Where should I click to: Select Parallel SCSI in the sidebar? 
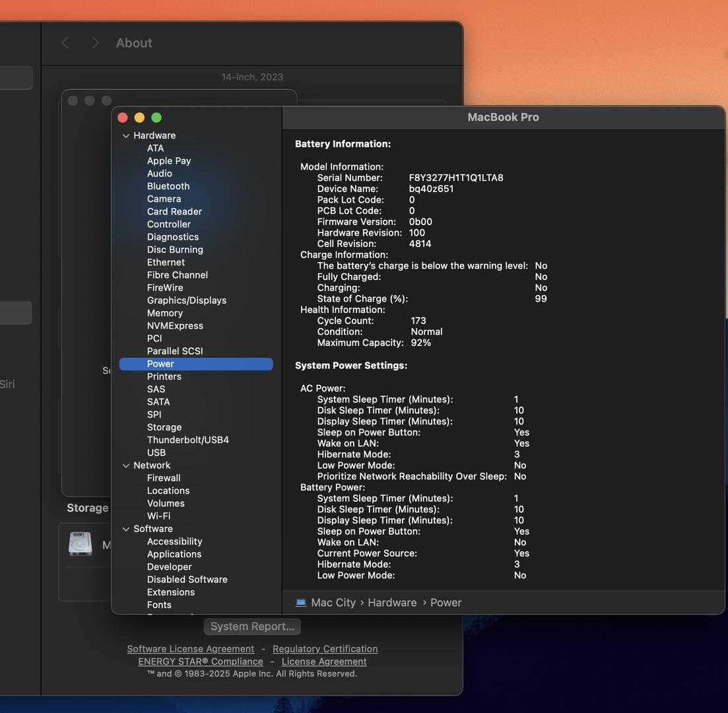175,351
